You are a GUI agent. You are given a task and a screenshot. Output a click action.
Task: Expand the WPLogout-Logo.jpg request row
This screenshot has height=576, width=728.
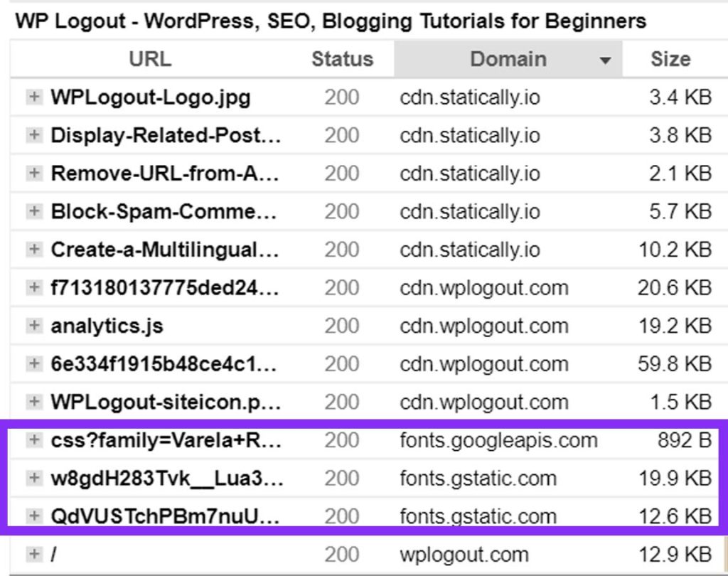click(x=33, y=97)
